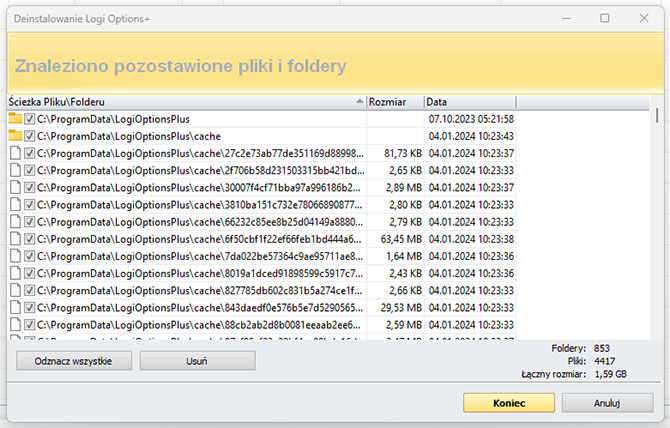The image size is (670, 428).
Task: Maximize the Deinstalowanie Logi Options+ window
Action: point(605,18)
